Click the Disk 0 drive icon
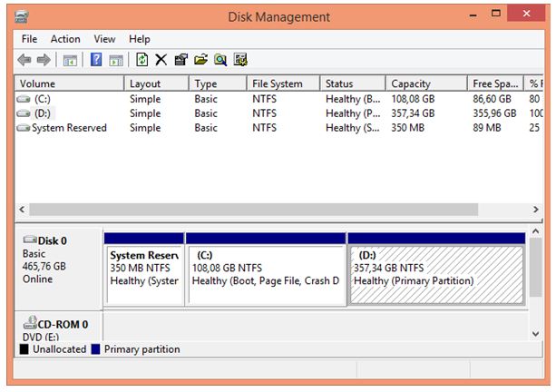Viewport: 556px width, 392px height. 30,240
